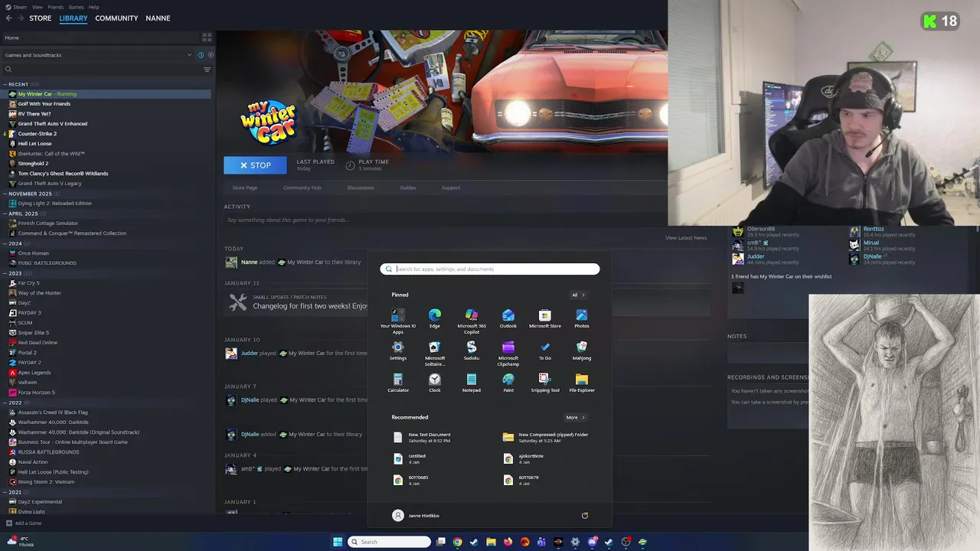Open Mahjong from pinned apps
This screenshot has width=980, height=551.
pos(582,351)
